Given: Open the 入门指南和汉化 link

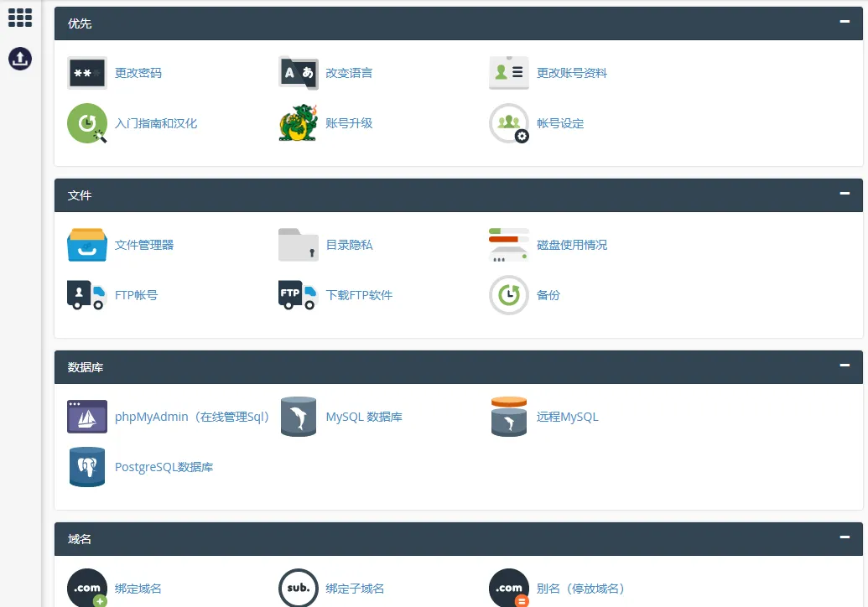Looking at the screenshot, I should point(156,123).
